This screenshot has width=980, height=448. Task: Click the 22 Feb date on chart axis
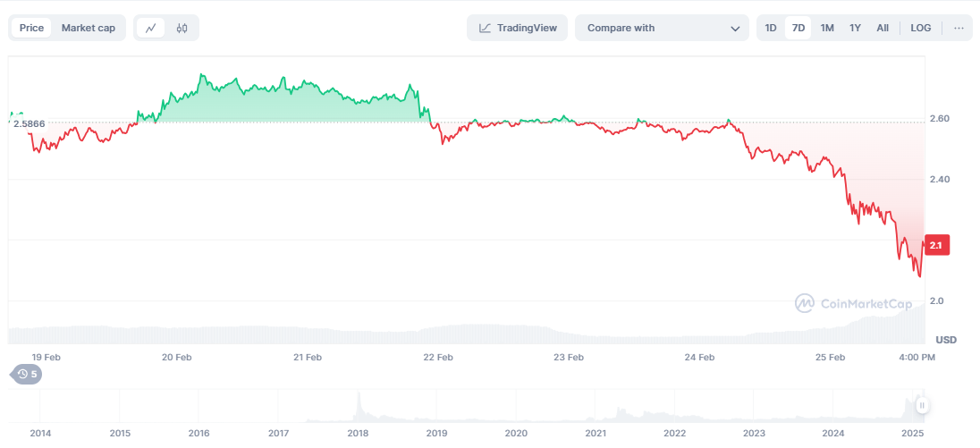click(x=438, y=357)
